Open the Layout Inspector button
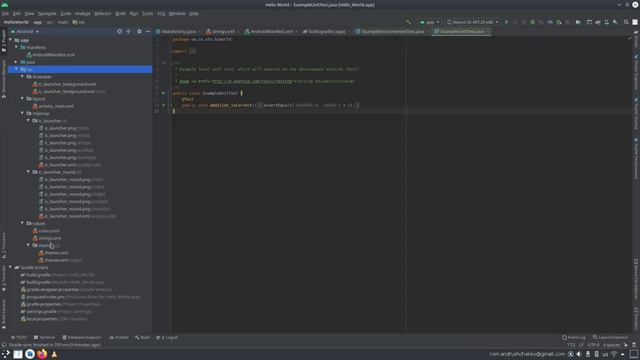Viewport: 640px width, 360px height. coord(610,338)
